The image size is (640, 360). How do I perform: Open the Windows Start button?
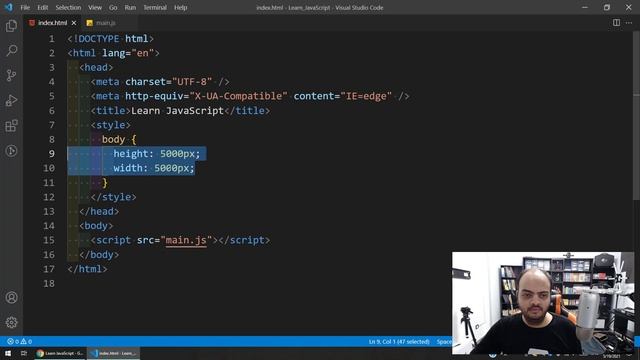8,353
